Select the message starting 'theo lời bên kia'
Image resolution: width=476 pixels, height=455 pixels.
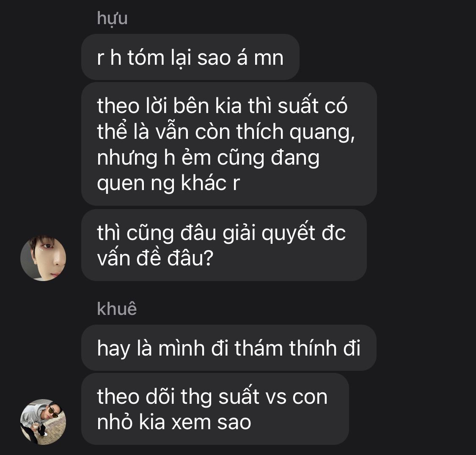coord(229,144)
